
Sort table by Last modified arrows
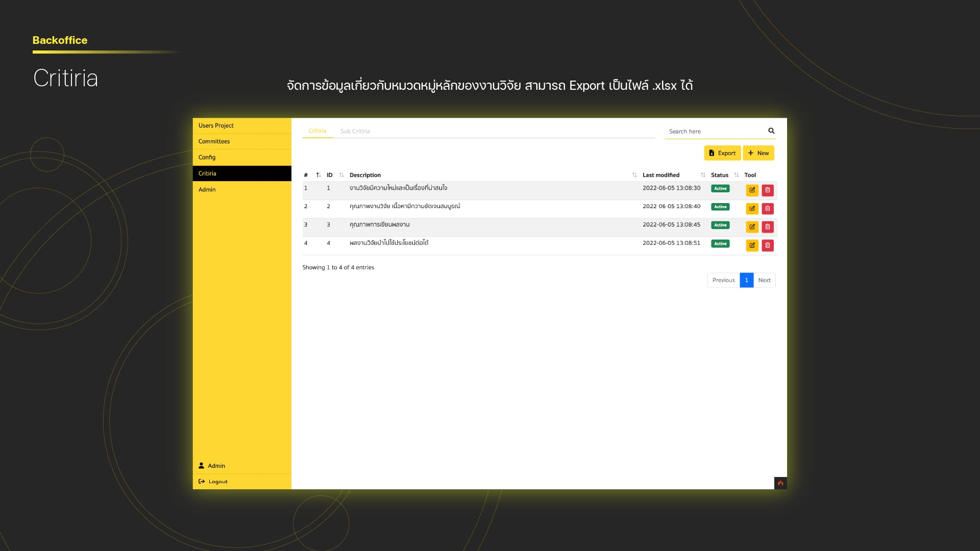(703, 175)
